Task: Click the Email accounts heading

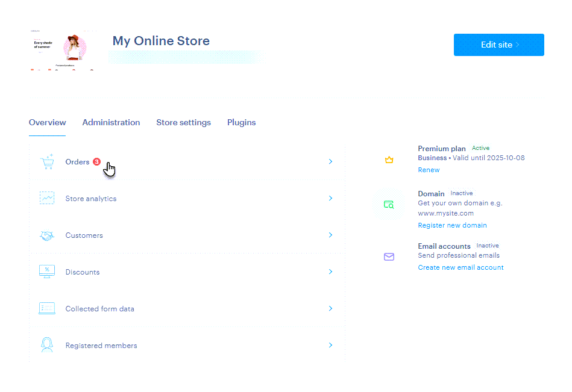Action: tap(444, 246)
